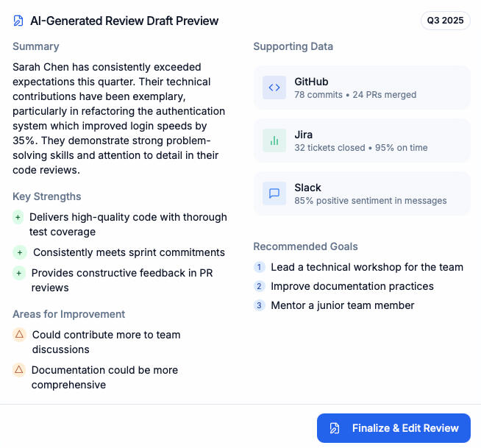Viewport: 481px width, 448px height.
Task: Click plus icon beside sprint commitments strength
Action: (x=20, y=252)
